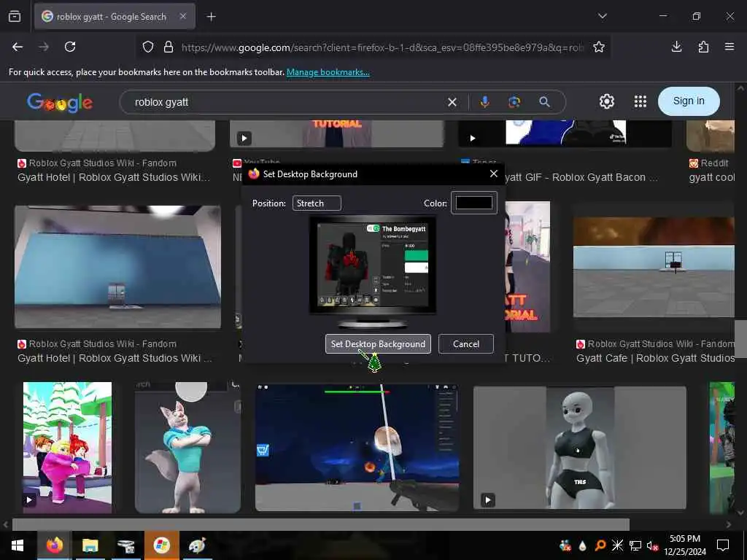This screenshot has height=560, width=747.
Task: Open space game screenshot thumbnail
Action: click(357, 448)
